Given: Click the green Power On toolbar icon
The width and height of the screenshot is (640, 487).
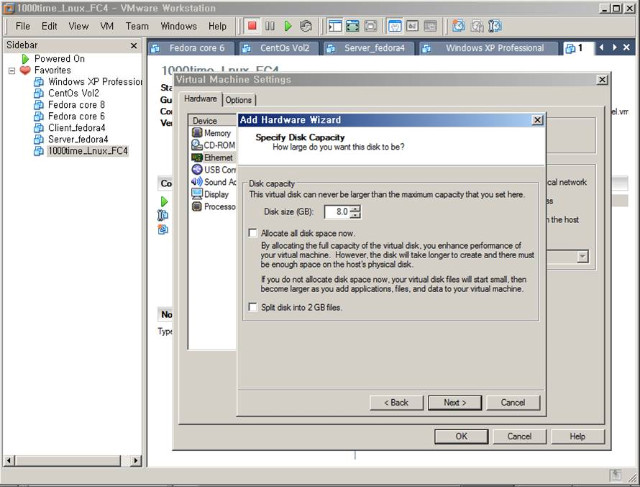Looking at the screenshot, I should tap(288, 26).
